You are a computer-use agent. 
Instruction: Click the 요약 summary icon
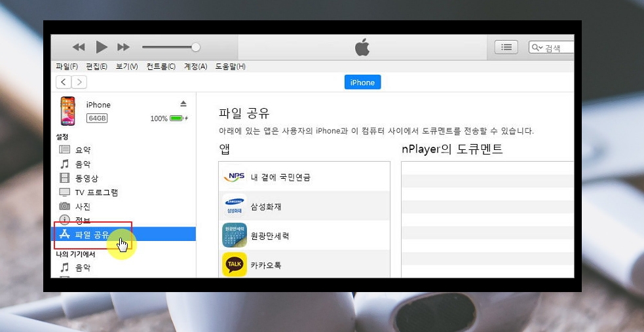64,149
